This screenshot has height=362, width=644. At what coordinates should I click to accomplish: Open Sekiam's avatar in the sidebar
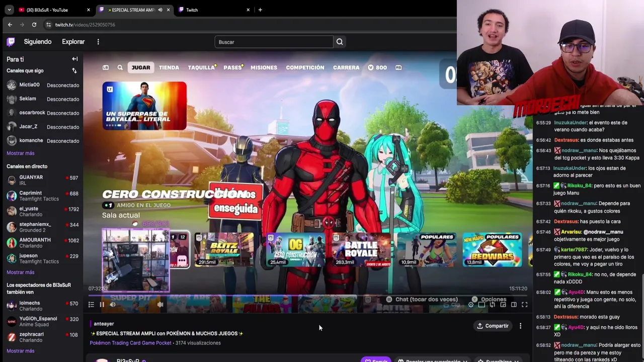click(12, 99)
